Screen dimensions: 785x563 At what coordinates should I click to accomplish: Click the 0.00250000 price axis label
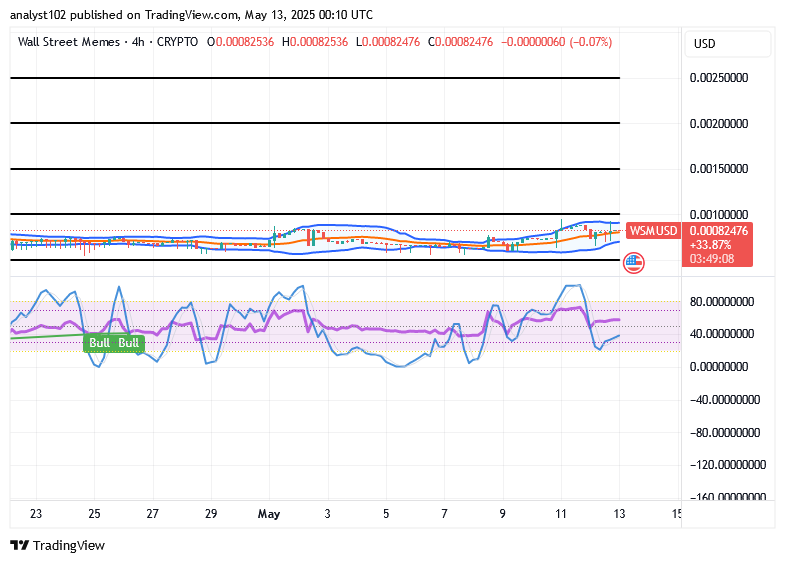click(719, 78)
